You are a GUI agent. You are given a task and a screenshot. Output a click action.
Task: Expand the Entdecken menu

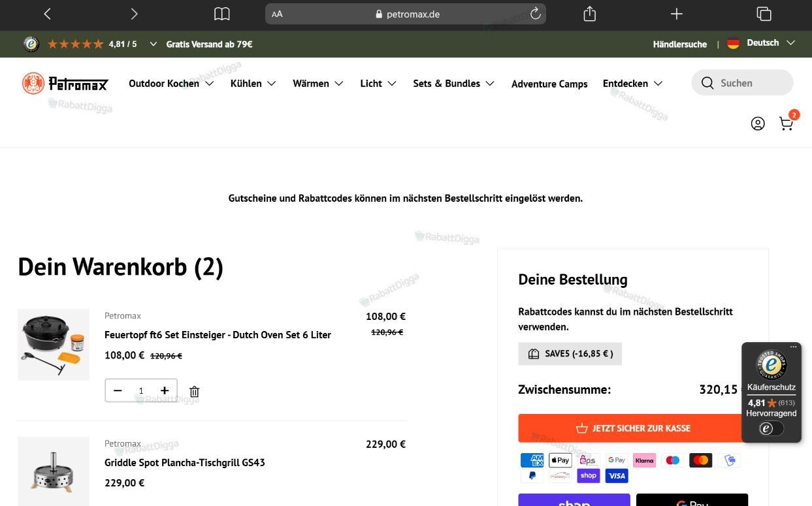633,84
